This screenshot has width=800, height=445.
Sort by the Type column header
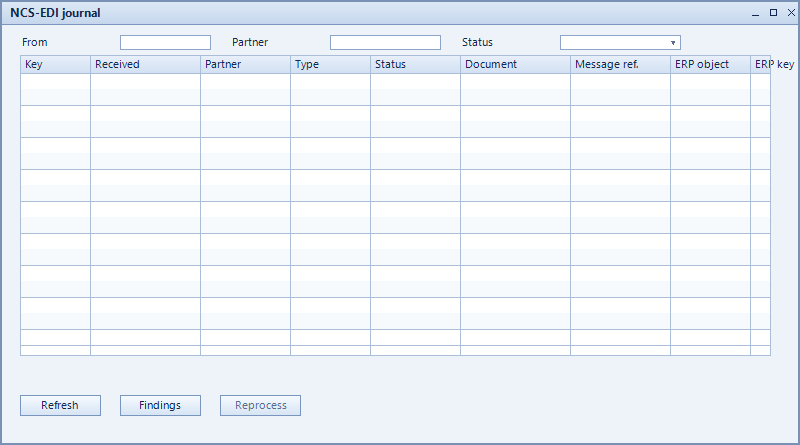tap(331, 64)
